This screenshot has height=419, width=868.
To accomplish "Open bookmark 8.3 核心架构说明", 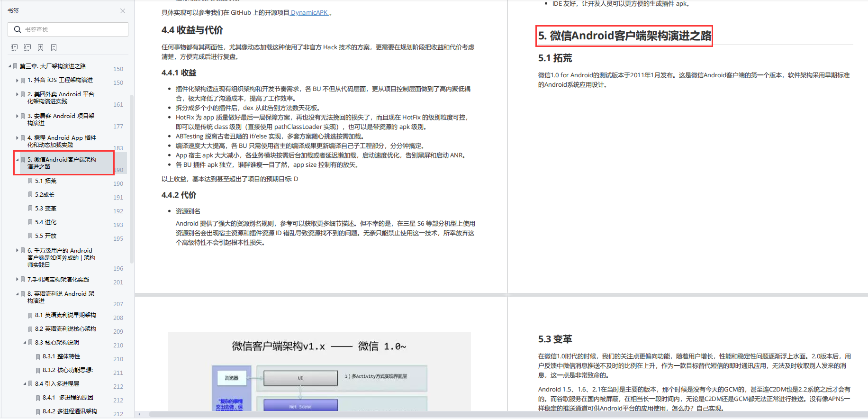I will coord(57,343).
